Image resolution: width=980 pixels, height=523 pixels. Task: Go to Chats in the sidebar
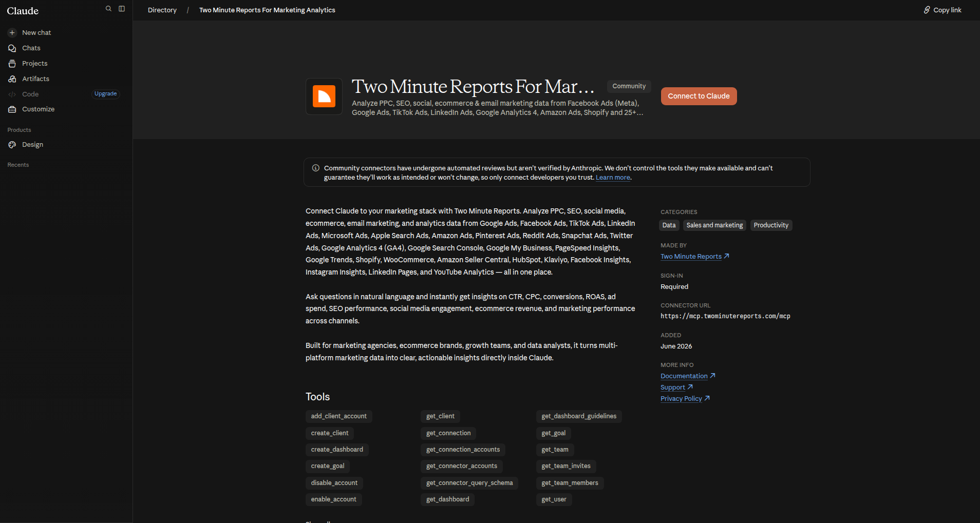pos(66,48)
